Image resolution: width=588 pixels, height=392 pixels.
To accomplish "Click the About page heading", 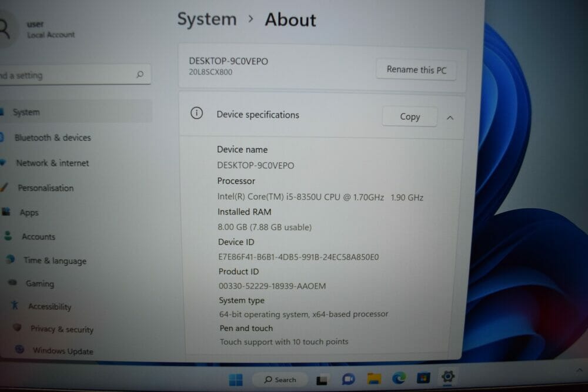I will point(290,19).
